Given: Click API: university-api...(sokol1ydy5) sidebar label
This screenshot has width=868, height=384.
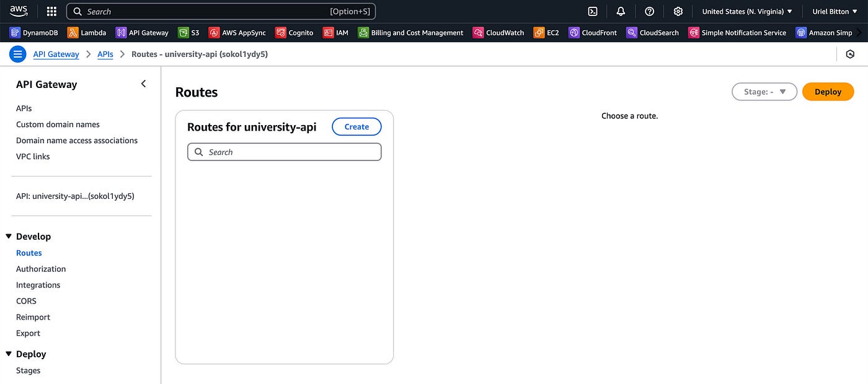Looking at the screenshot, I should pos(75,196).
